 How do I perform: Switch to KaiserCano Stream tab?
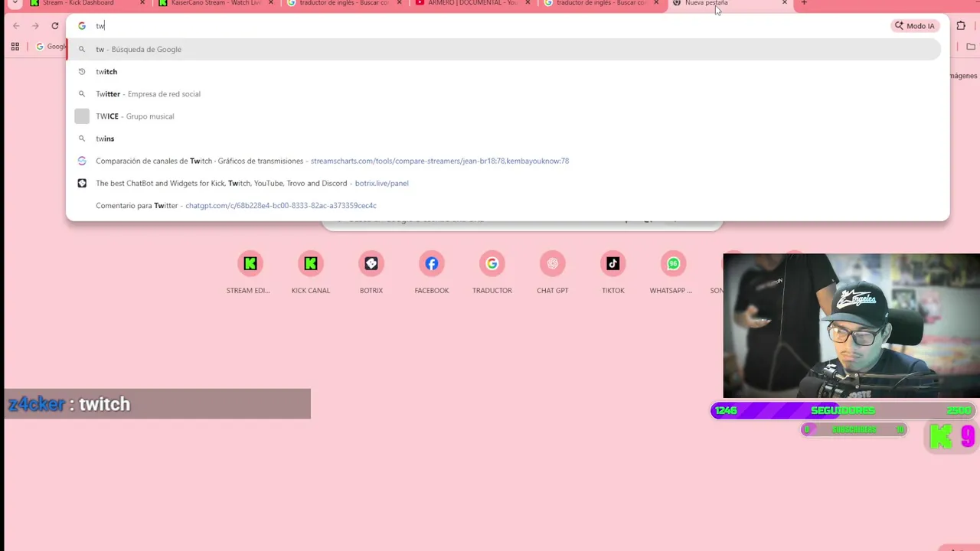pos(215,3)
